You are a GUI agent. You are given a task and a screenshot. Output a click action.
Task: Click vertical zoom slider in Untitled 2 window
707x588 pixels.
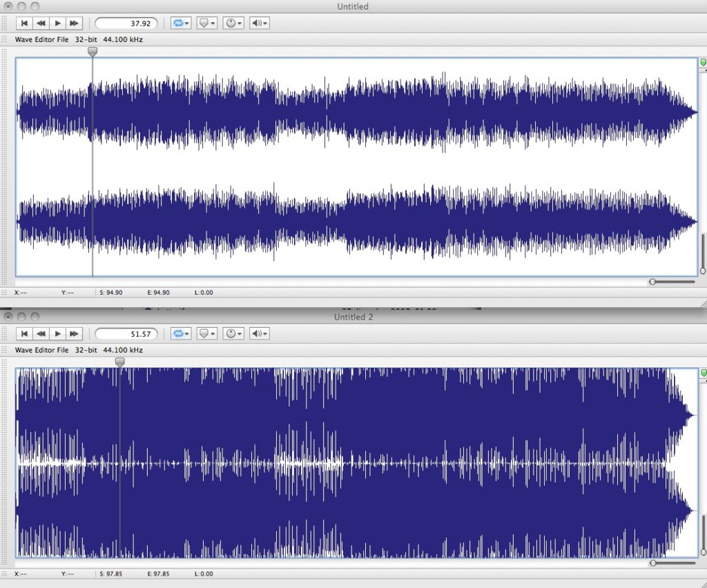point(702,535)
